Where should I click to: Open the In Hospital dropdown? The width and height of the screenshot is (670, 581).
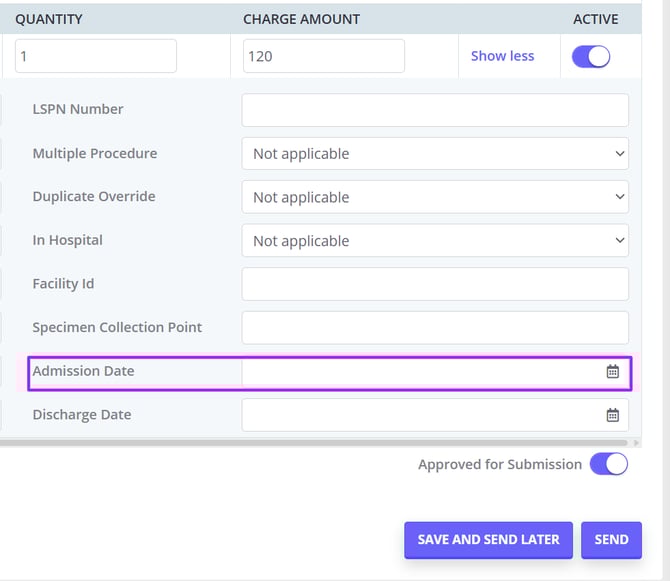tap(435, 241)
